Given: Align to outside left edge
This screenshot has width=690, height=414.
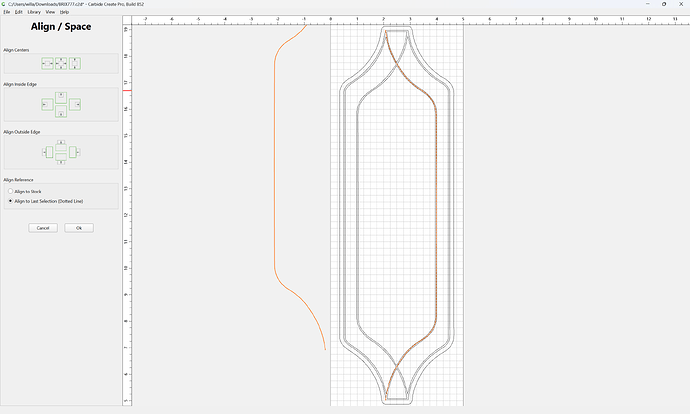Looking at the screenshot, I should (48, 152).
